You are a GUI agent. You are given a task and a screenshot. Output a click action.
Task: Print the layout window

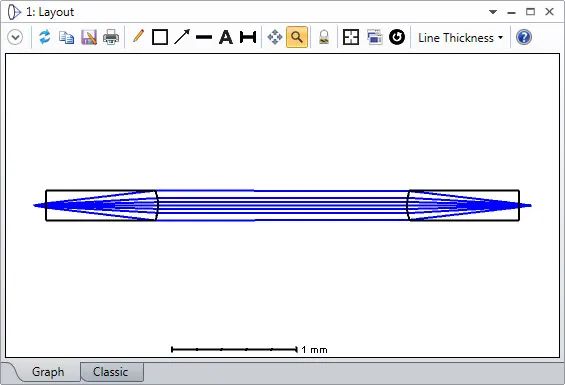111,37
